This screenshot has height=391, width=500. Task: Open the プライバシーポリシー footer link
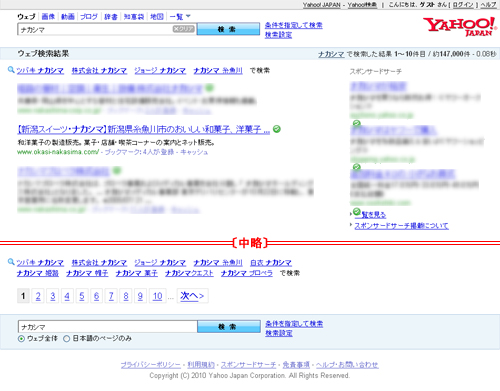[150, 365]
